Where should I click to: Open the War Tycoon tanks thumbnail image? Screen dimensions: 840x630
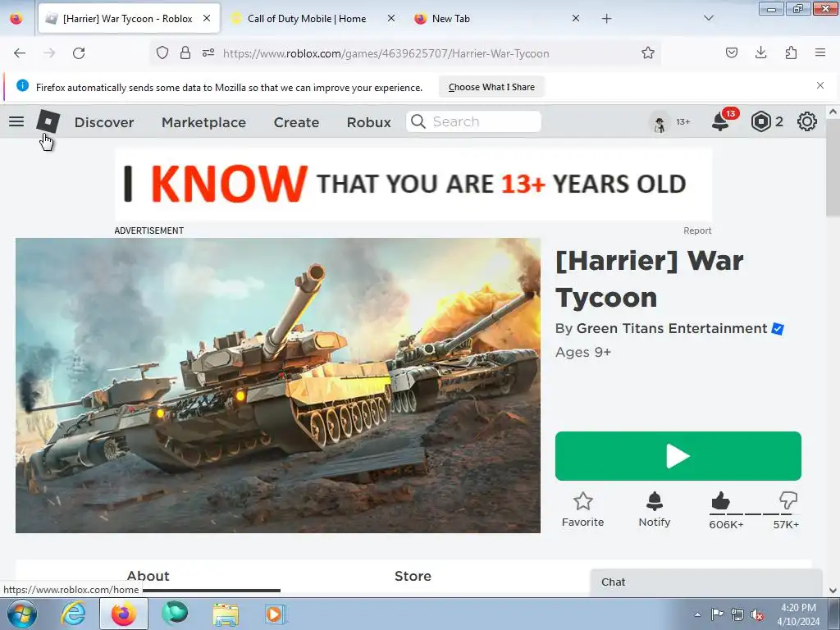coord(278,386)
